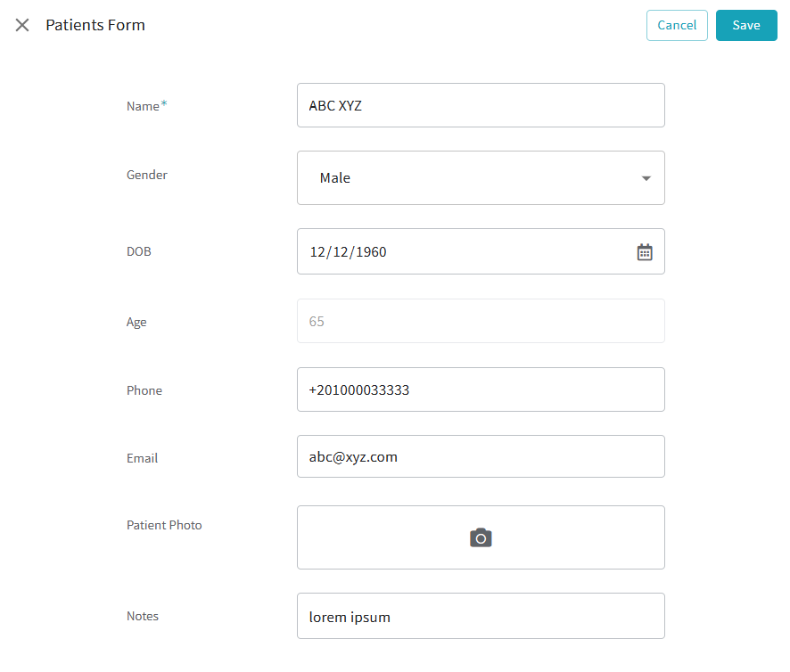Click the Patient Photo label
This screenshot has width=790, height=672.
[164, 525]
